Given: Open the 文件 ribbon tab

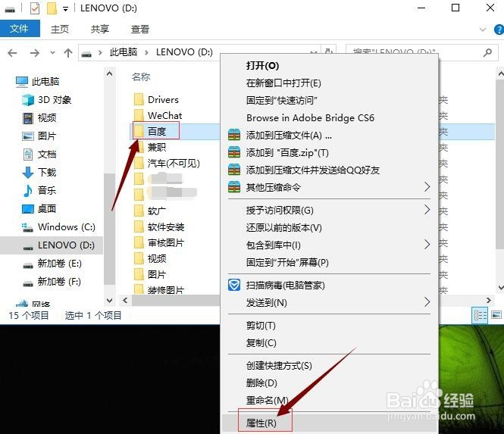Looking at the screenshot, I should pyautogui.click(x=20, y=29).
